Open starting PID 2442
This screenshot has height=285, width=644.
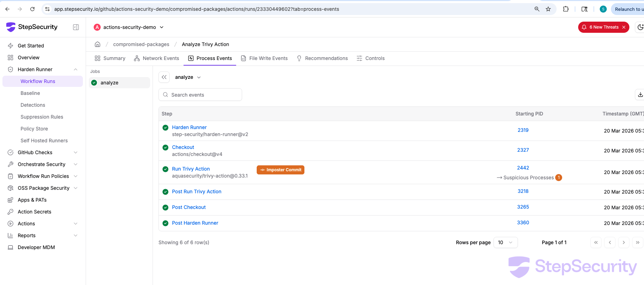(x=523, y=168)
